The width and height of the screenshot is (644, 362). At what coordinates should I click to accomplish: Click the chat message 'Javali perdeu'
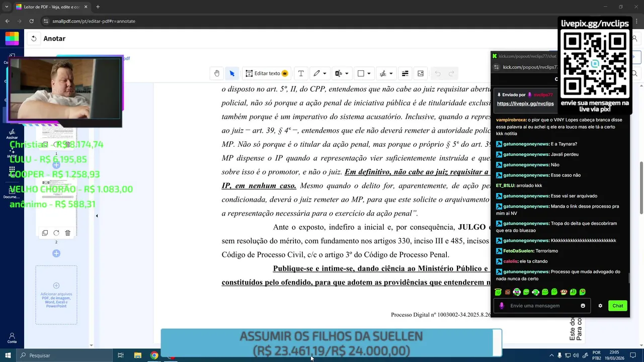tap(565, 154)
